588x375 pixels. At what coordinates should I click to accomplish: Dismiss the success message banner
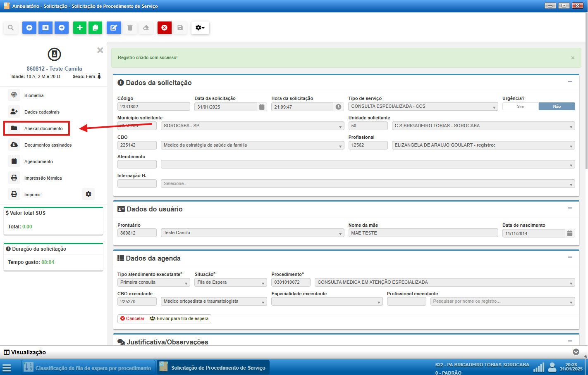[x=573, y=58]
